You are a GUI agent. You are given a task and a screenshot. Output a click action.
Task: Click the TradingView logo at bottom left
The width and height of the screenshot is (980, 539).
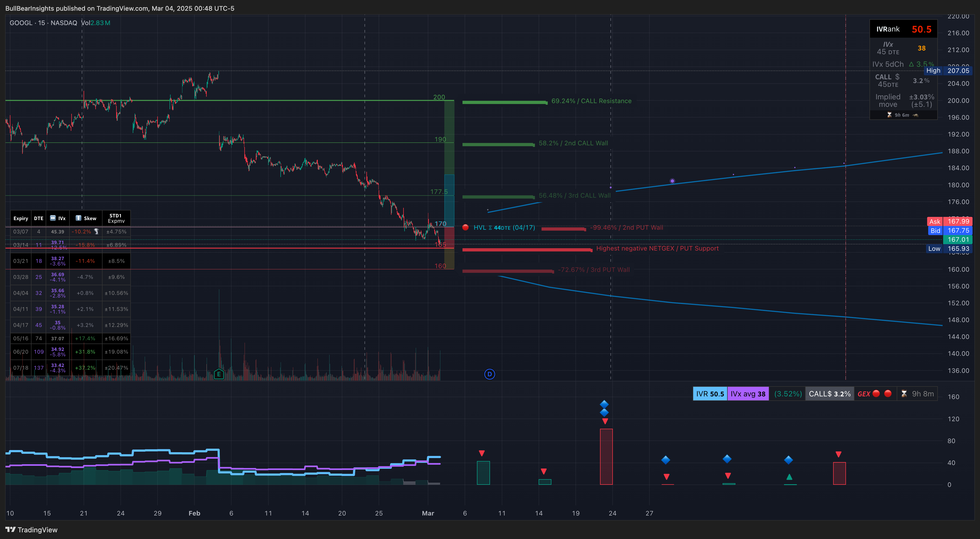(31, 530)
